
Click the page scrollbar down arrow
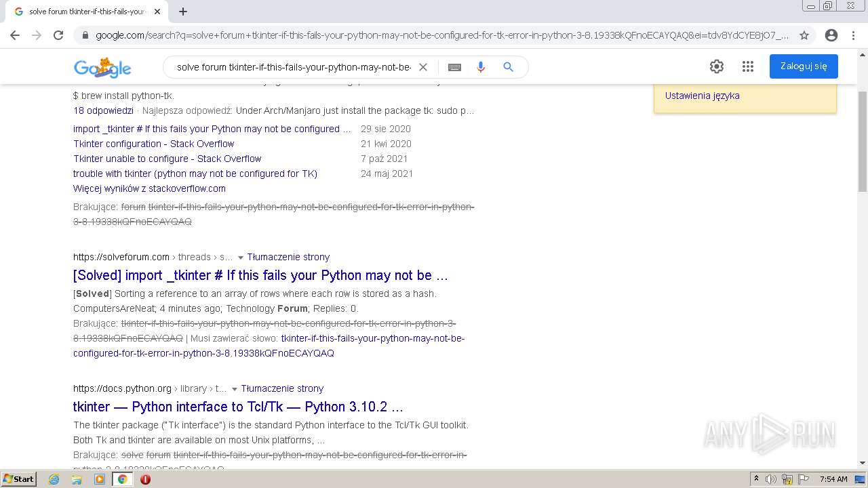[863, 463]
